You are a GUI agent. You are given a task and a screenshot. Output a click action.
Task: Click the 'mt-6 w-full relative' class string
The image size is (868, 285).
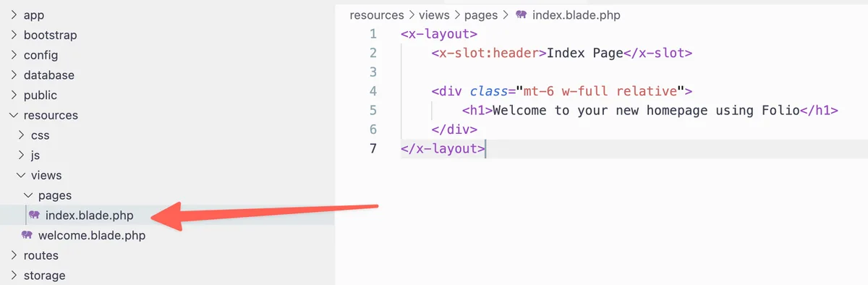[600, 91]
